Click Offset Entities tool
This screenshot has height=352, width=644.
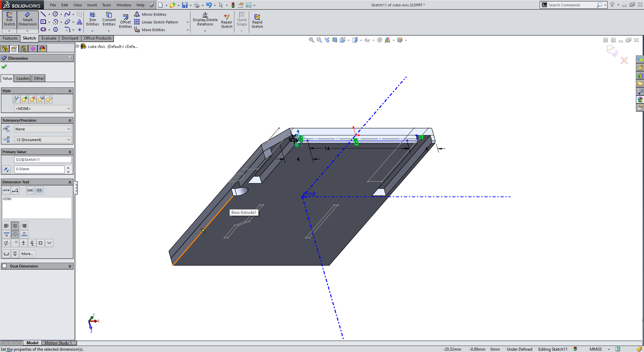click(125, 22)
